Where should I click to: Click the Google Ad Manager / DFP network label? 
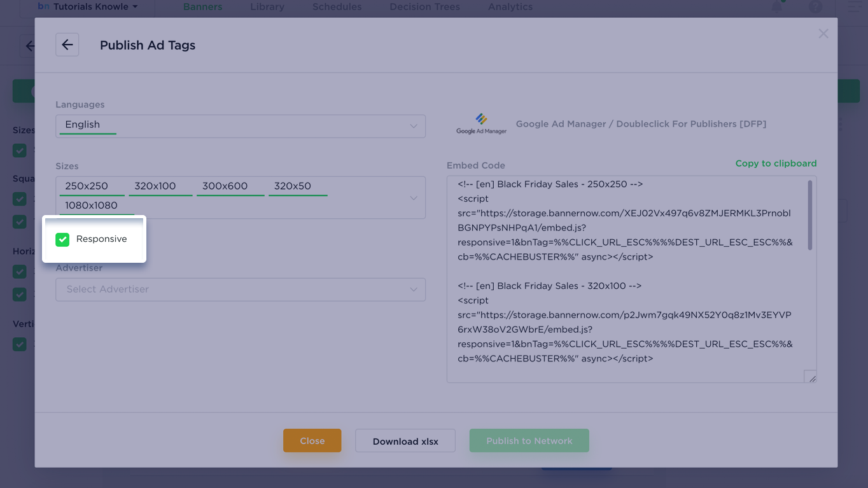pos(641,124)
